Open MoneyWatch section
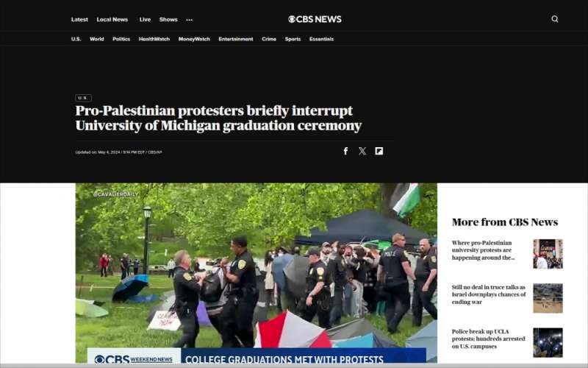Screen dimensions: 588x368 click(194, 39)
